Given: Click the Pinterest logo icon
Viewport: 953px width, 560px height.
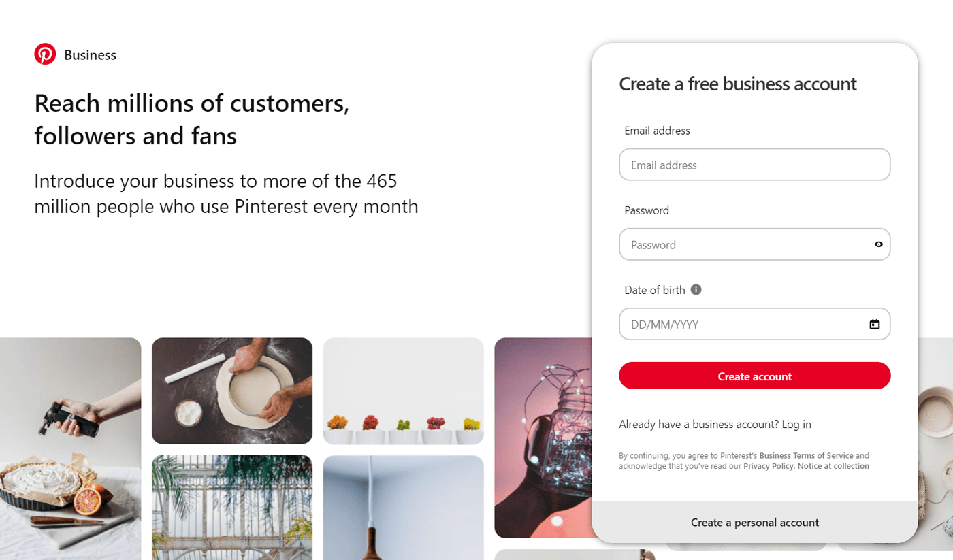Looking at the screenshot, I should [45, 54].
